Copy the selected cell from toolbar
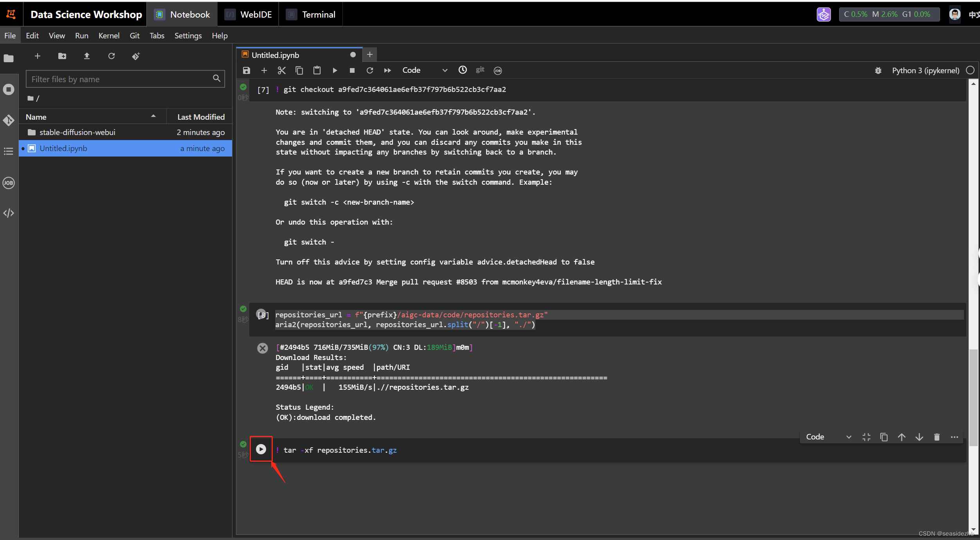 [299, 70]
